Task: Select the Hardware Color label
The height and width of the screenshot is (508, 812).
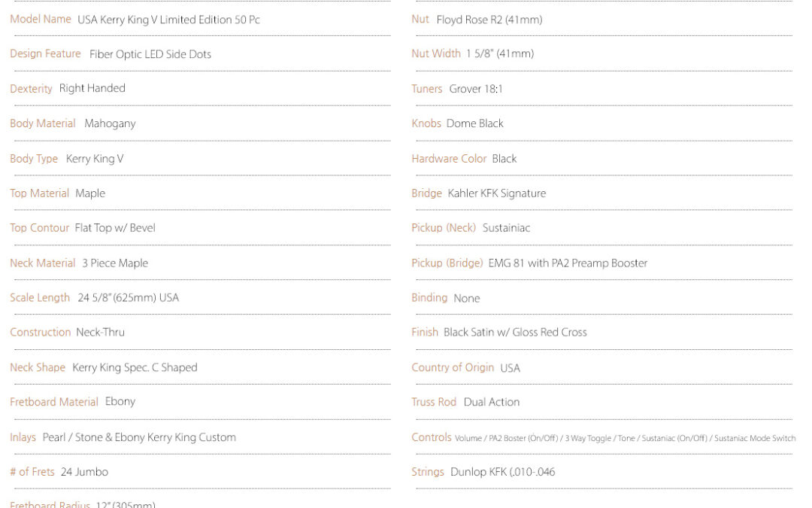Action: pyautogui.click(x=449, y=159)
